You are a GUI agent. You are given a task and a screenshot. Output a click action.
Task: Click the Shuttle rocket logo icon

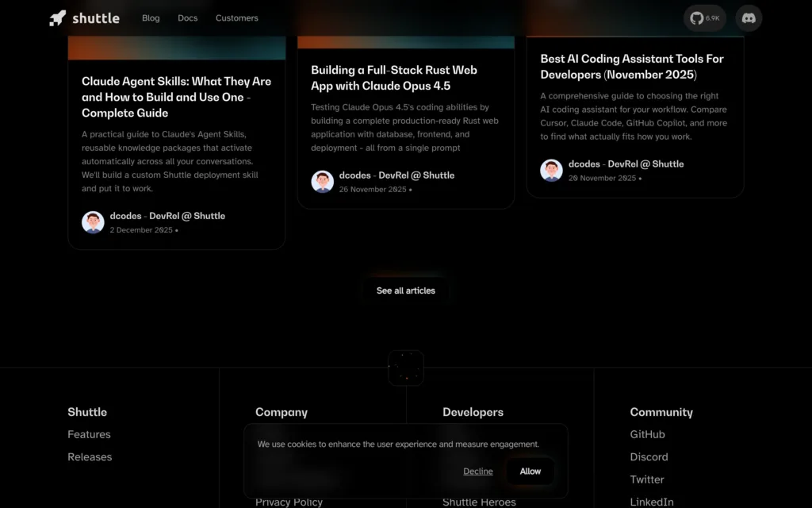57,18
